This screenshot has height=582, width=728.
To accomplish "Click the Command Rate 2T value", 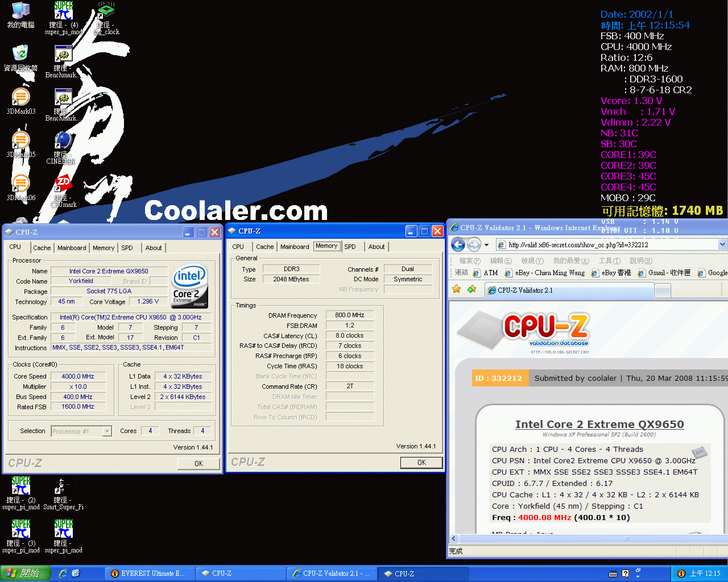I will [x=349, y=386].
